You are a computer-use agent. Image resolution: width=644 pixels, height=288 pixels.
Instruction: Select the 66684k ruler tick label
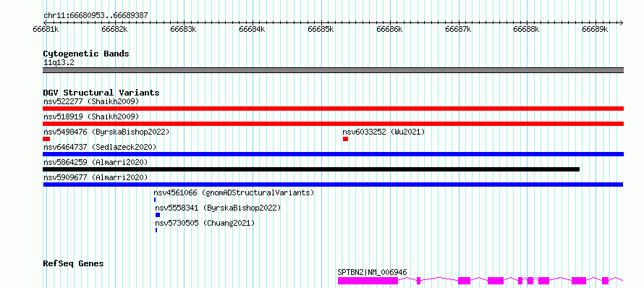(x=252, y=30)
